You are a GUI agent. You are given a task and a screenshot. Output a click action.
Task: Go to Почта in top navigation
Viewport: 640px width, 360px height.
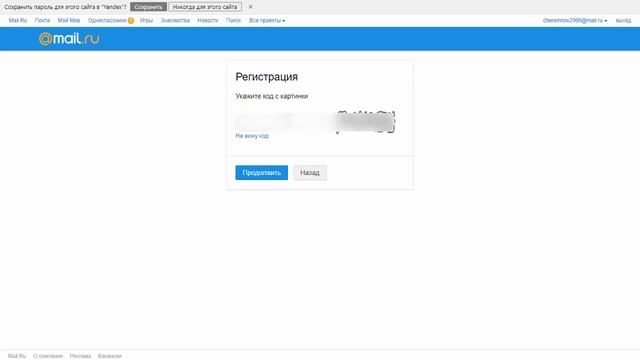tap(42, 20)
